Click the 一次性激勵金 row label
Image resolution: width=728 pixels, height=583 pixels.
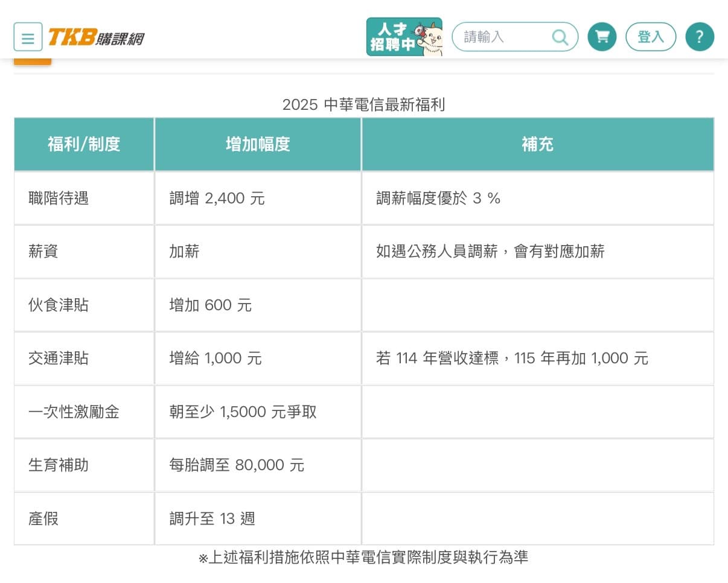(74, 412)
